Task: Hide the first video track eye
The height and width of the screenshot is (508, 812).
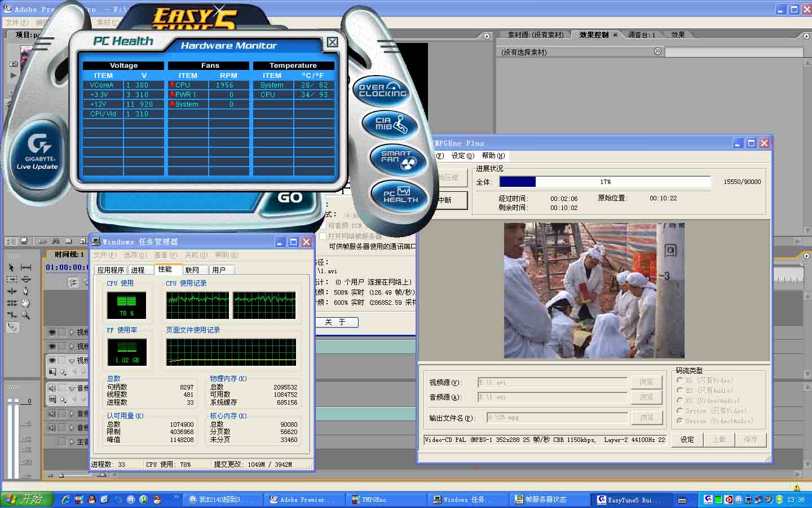Action: tap(52, 332)
